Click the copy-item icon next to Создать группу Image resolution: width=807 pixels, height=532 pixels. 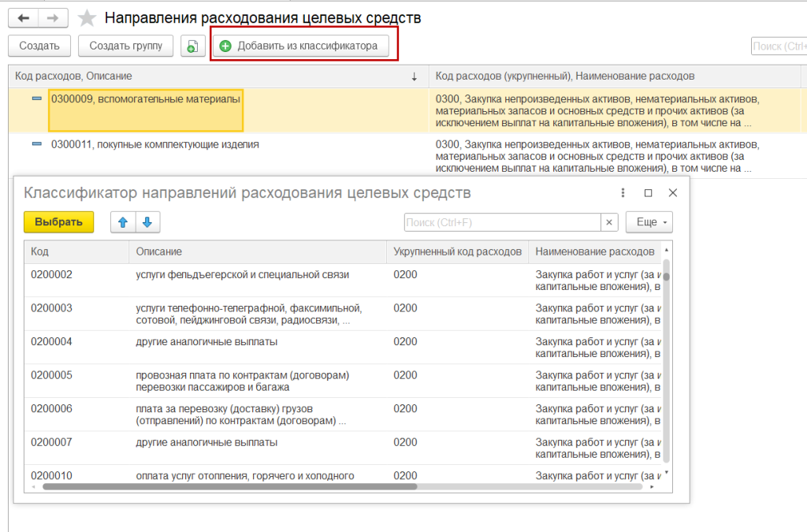coord(191,47)
